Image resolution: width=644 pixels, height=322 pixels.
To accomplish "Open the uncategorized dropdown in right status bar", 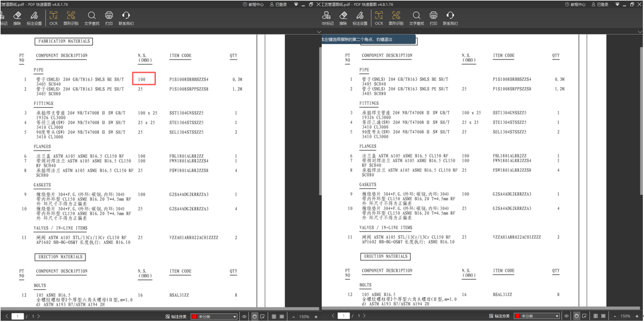I will click(538, 316).
